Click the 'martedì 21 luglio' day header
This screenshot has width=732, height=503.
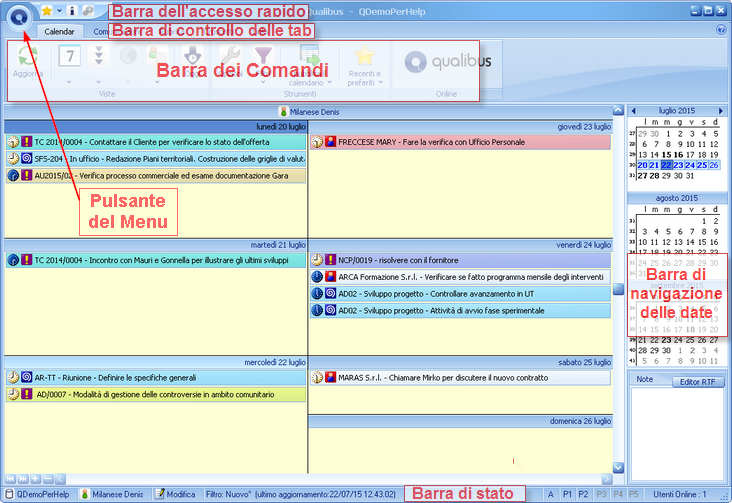coord(155,245)
